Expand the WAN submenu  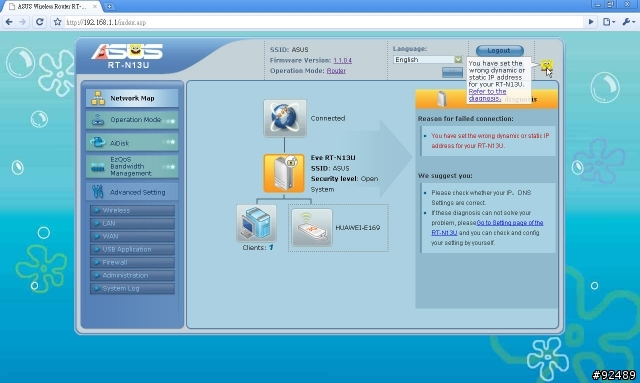[132, 236]
